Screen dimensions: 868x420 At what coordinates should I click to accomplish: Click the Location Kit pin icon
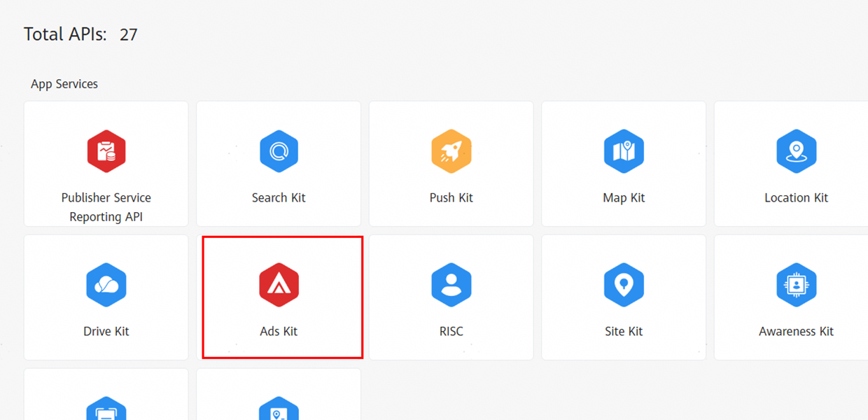click(797, 151)
